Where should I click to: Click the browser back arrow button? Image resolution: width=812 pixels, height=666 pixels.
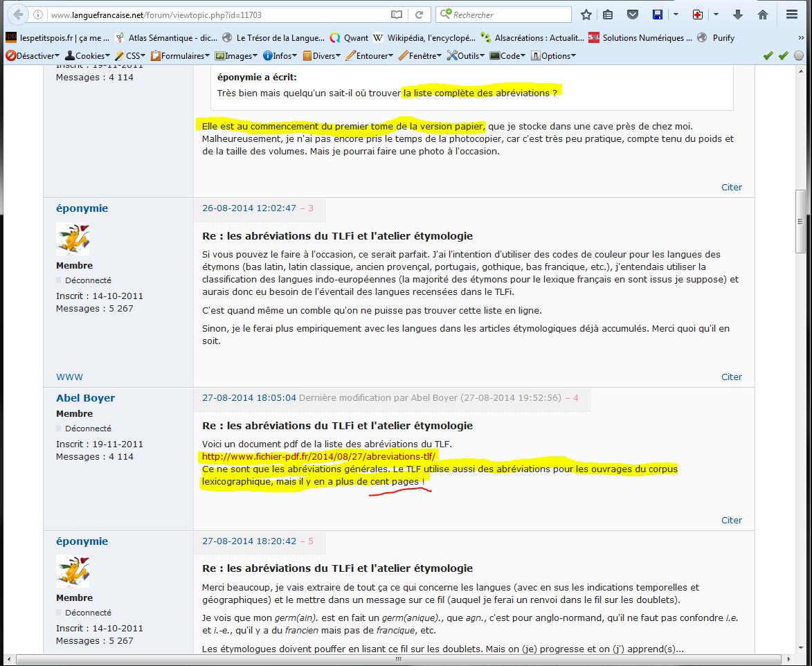click(18, 15)
